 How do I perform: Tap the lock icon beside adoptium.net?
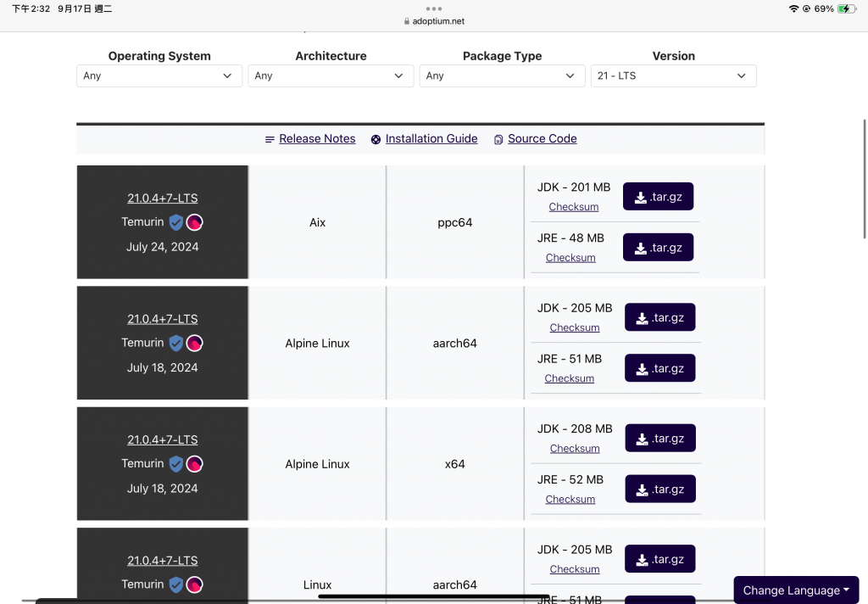(407, 22)
